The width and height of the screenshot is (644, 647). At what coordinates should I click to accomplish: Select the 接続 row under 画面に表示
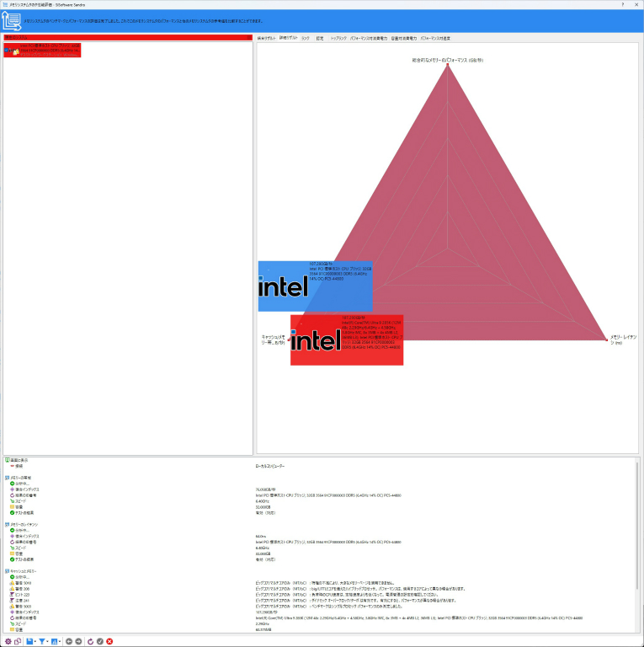[19, 466]
